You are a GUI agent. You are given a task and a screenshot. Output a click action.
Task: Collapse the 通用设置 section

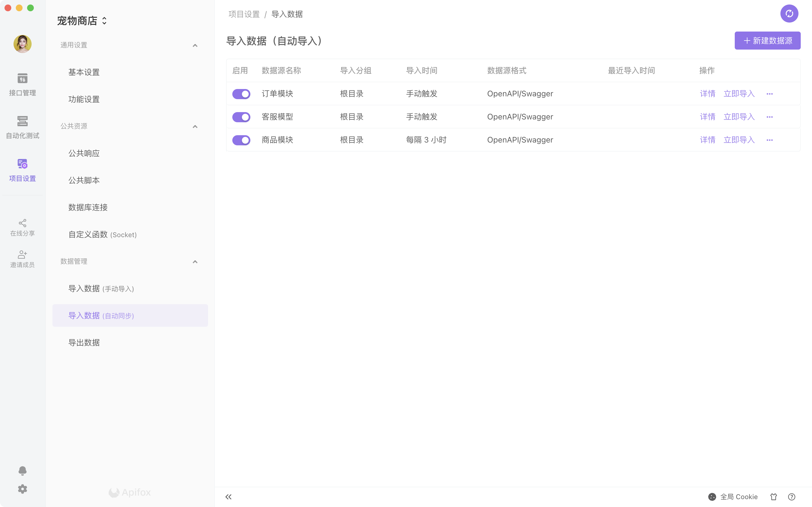(195, 45)
